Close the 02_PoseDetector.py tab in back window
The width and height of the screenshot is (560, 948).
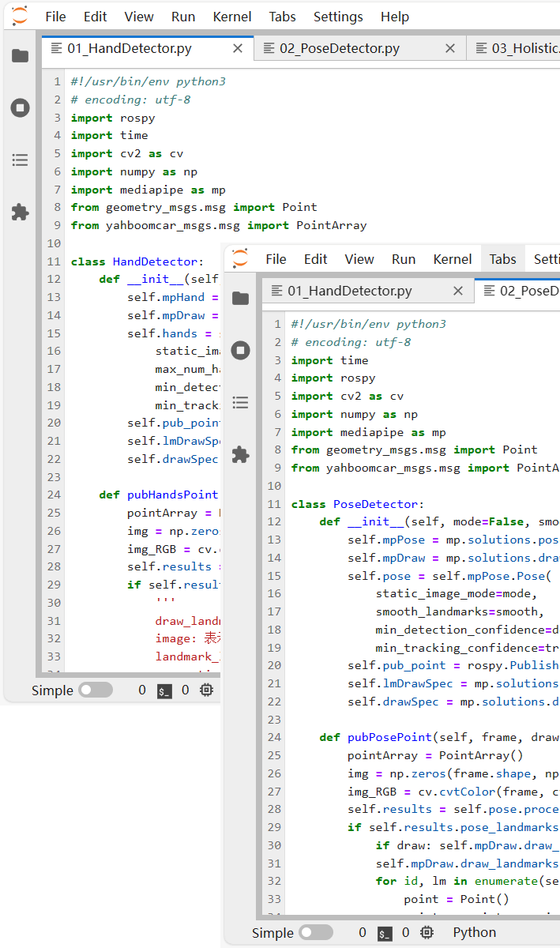tap(450, 48)
